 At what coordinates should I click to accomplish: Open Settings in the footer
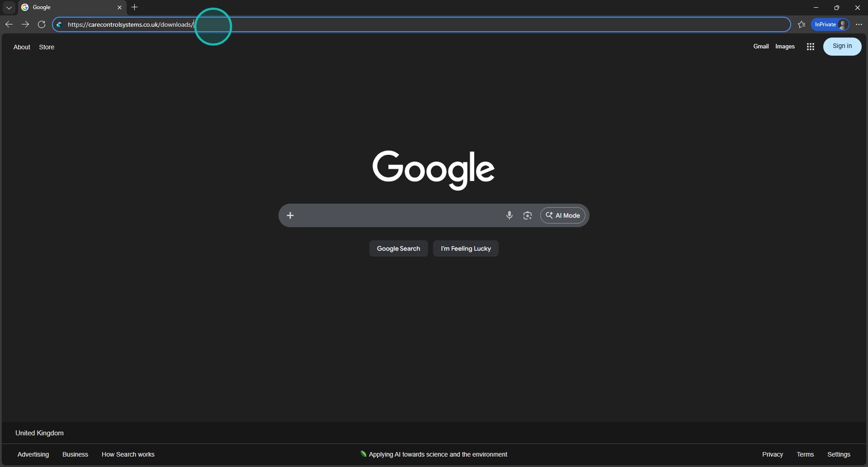(838, 455)
